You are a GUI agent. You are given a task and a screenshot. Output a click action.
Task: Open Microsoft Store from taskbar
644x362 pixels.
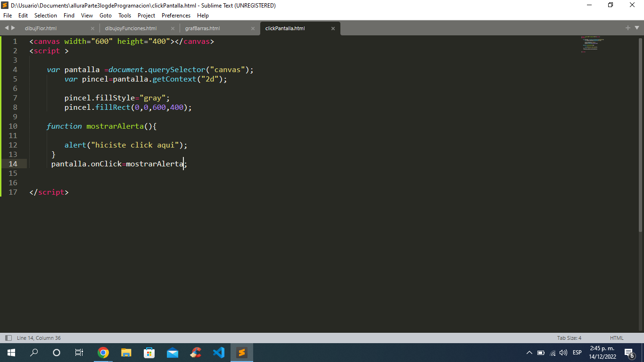(x=149, y=352)
